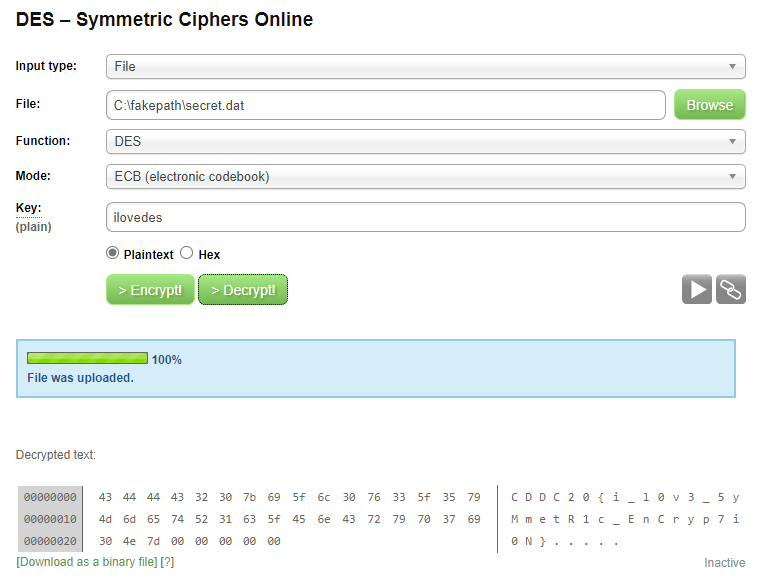The width and height of the screenshot is (762, 578).
Task: Click the green Browse button
Action: pos(710,105)
